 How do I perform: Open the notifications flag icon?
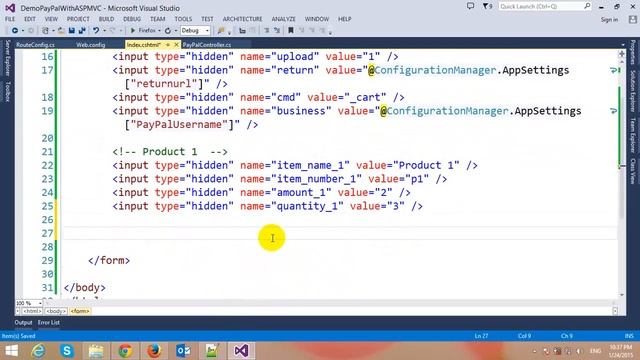click(x=487, y=7)
